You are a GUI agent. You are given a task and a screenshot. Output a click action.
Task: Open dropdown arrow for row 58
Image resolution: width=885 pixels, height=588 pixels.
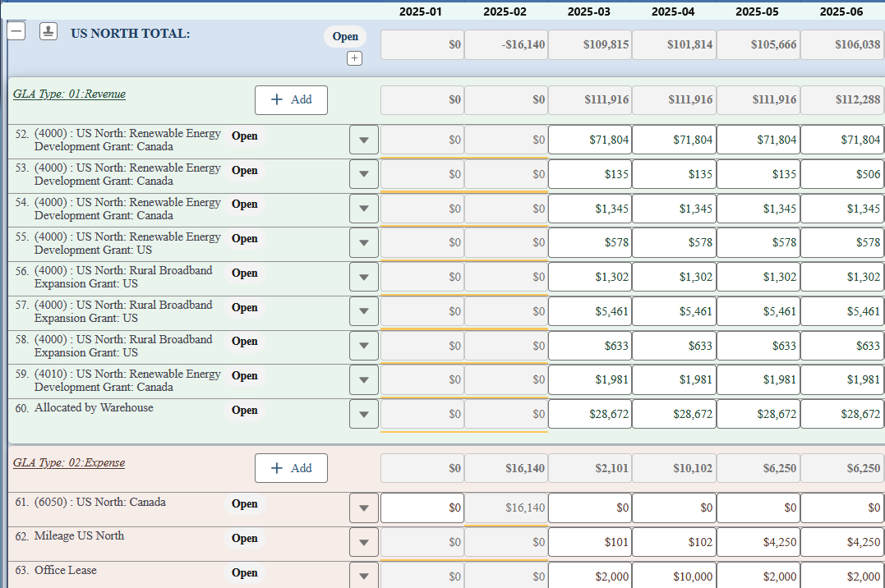tap(364, 346)
